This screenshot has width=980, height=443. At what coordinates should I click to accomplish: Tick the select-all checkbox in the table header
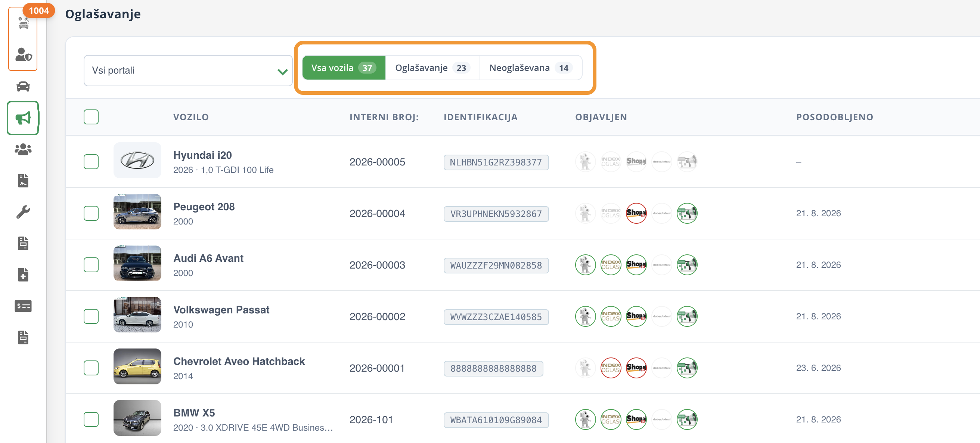tap(91, 117)
